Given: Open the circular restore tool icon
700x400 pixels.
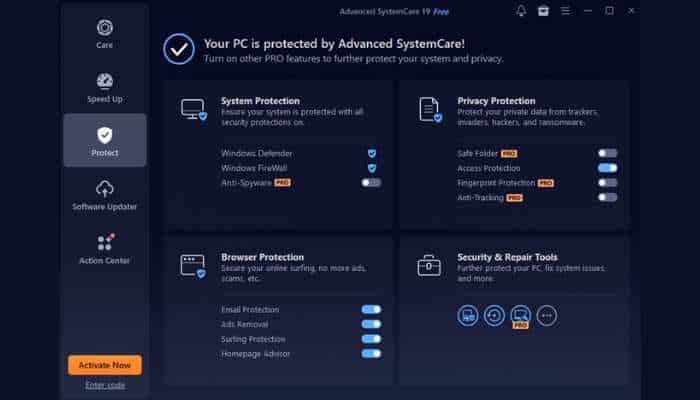Looking at the screenshot, I should click(x=494, y=316).
